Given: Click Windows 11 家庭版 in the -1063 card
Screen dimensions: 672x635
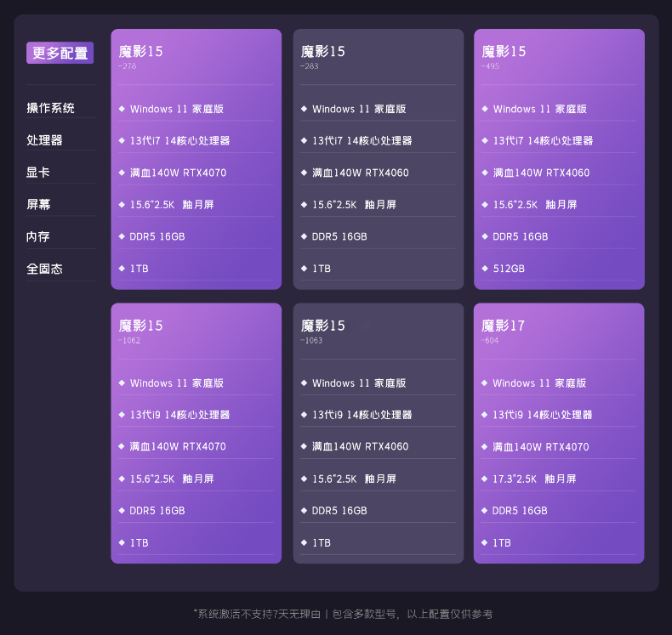Looking at the screenshot, I should pos(359,383).
